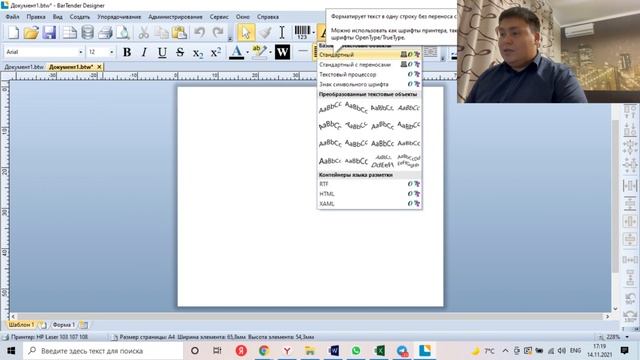This screenshot has width=640, height=360.
Task: Open the Правка menu
Action: [36, 17]
